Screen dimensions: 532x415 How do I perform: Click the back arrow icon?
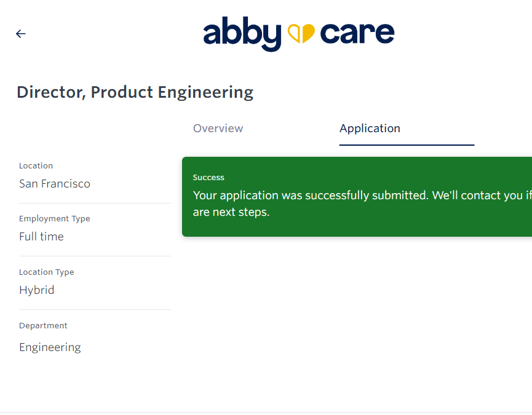(21, 34)
